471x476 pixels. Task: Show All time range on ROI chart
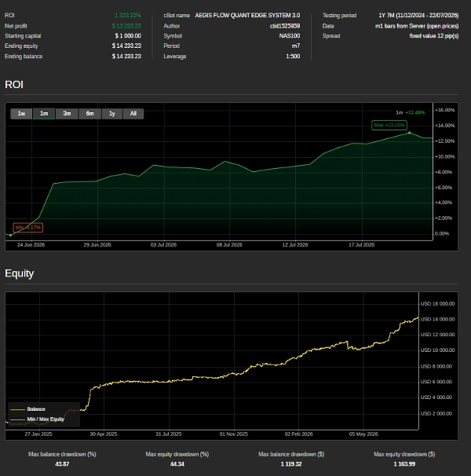click(x=133, y=114)
